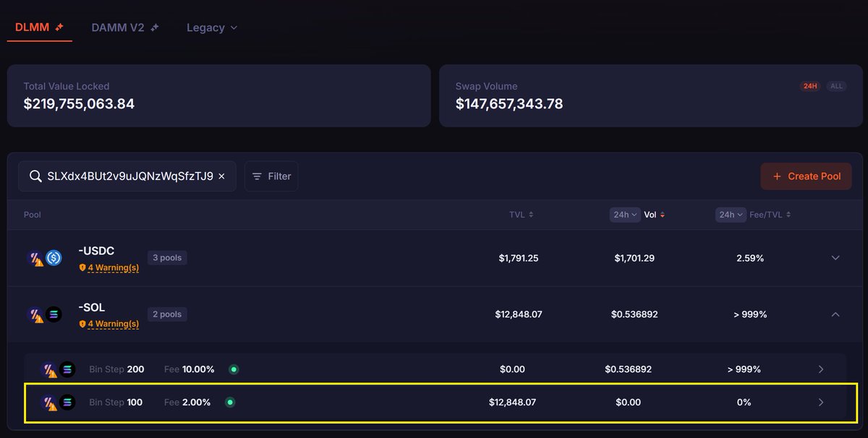Click Total Value Locked amount $219,755,063.84
This screenshot has width=868, height=438.
point(79,104)
